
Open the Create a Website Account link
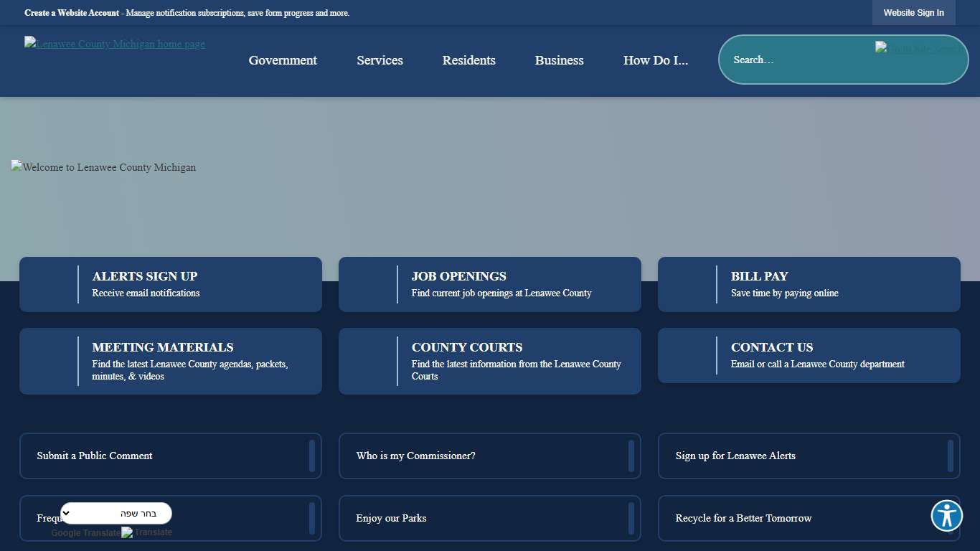point(71,12)
